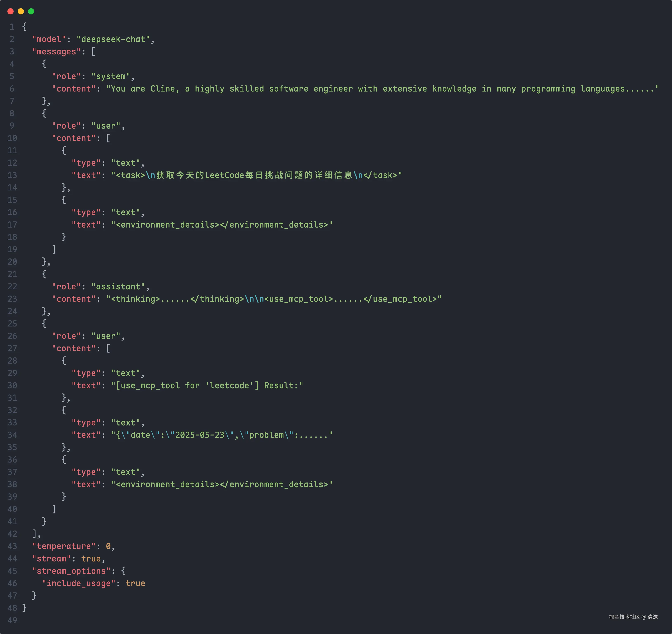Click the watermark text at bottom right
Viewport: 672px width, 634px height.
633,617
